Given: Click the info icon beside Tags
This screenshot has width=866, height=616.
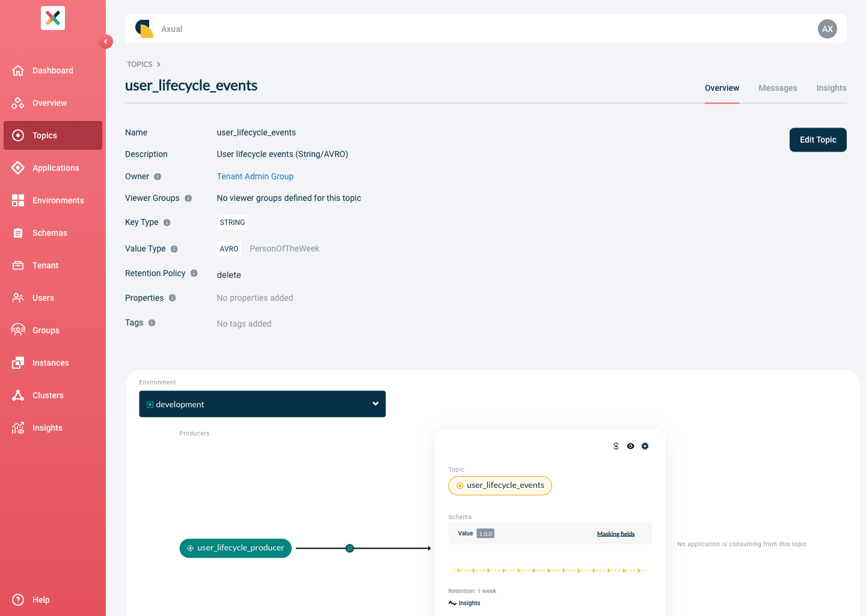Looking at the screenshot, I should 152,323.
